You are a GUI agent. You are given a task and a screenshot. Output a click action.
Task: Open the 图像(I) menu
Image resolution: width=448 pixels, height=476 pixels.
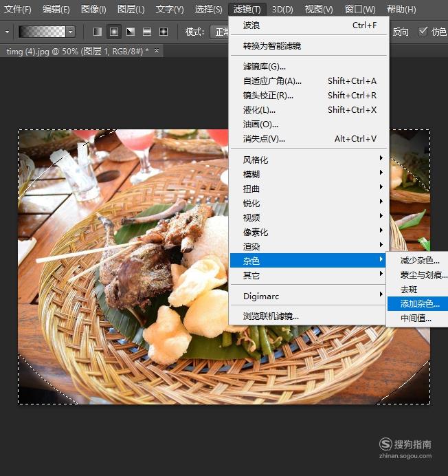click(x=93, y=10)
